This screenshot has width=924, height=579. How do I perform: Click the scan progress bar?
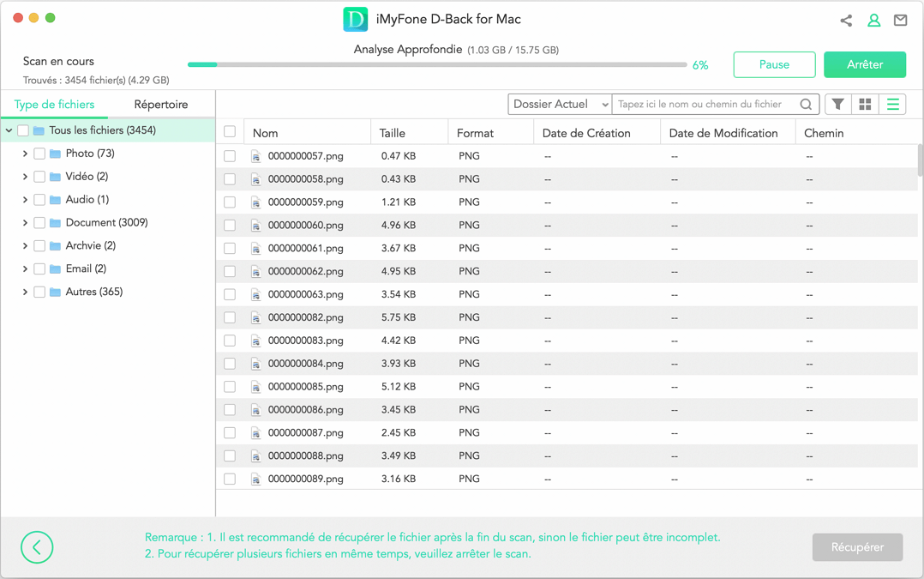tap(437, 64)
